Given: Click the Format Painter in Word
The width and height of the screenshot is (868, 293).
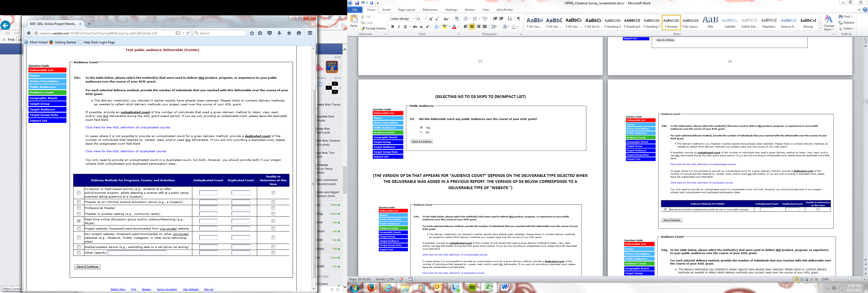Looking at the screenshot, I should coord(373,29).
